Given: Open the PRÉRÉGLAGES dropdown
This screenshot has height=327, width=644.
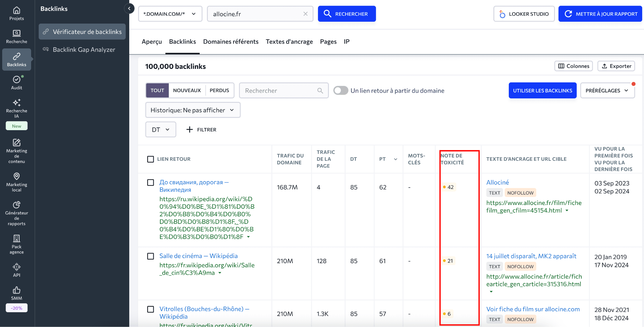Looking at the screenshot, I should [607, 91].
